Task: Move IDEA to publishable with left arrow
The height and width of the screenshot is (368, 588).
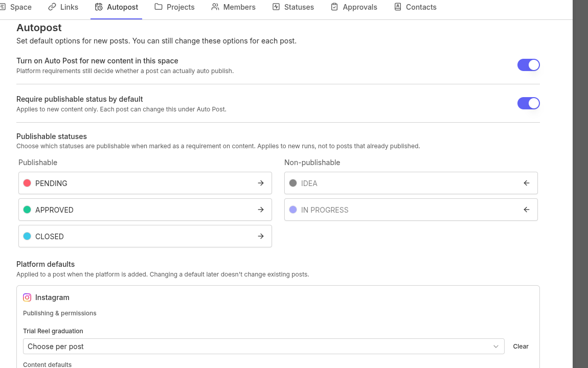Action: (x=527, y=183)
